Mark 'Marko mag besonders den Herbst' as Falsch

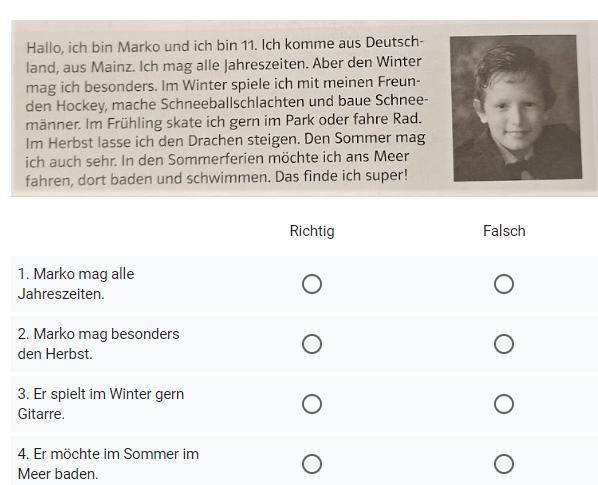tap(503, 344)
